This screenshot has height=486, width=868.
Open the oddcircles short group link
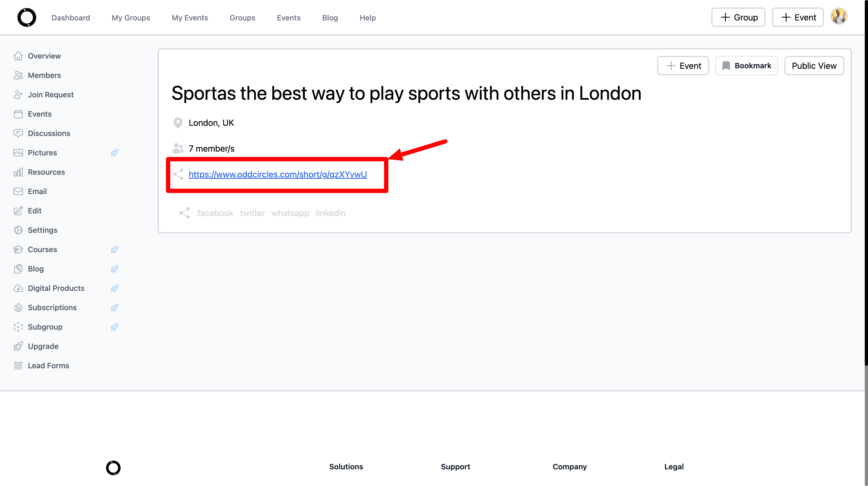point(278,174)
